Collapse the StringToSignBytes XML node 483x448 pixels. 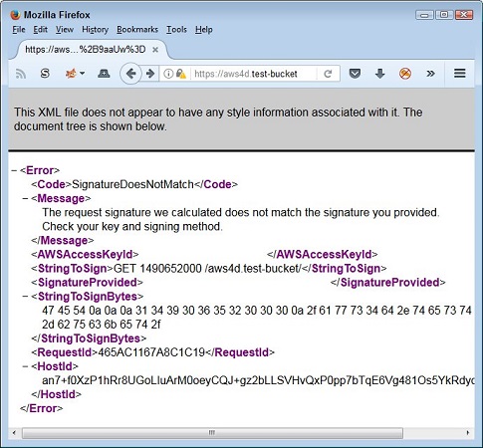tap(25, 297)
